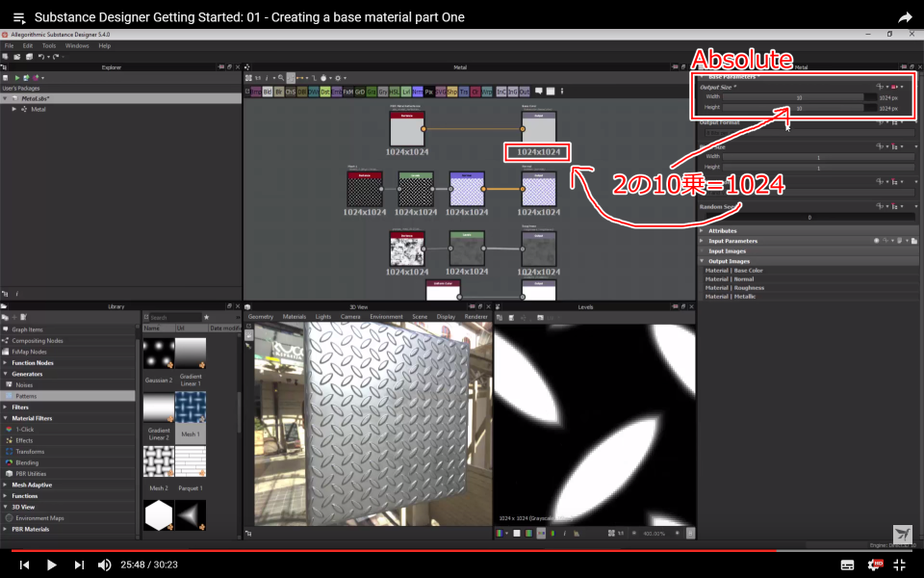Viewport: 924px width, 578px height.
Task: Select Noises under Generators in Library
Action: 68,384
